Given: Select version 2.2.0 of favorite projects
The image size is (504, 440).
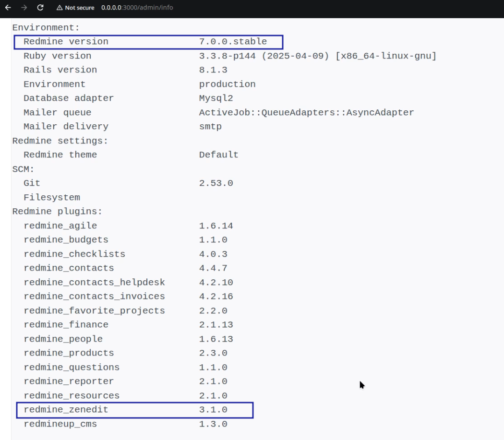Looking at the screenshot, I should pos(213,310).
